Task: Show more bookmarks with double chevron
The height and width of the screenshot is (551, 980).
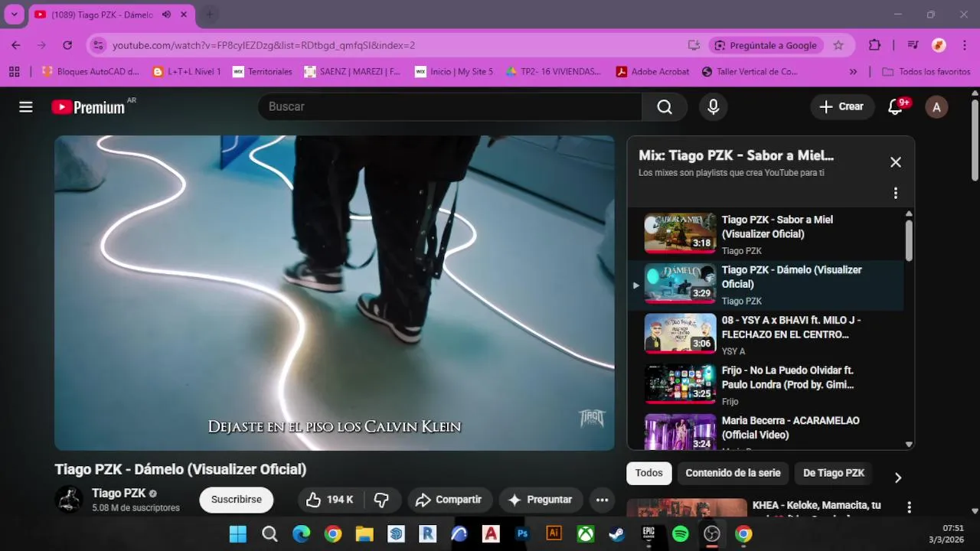Action: pyautogui.click(x=853, y=72)
